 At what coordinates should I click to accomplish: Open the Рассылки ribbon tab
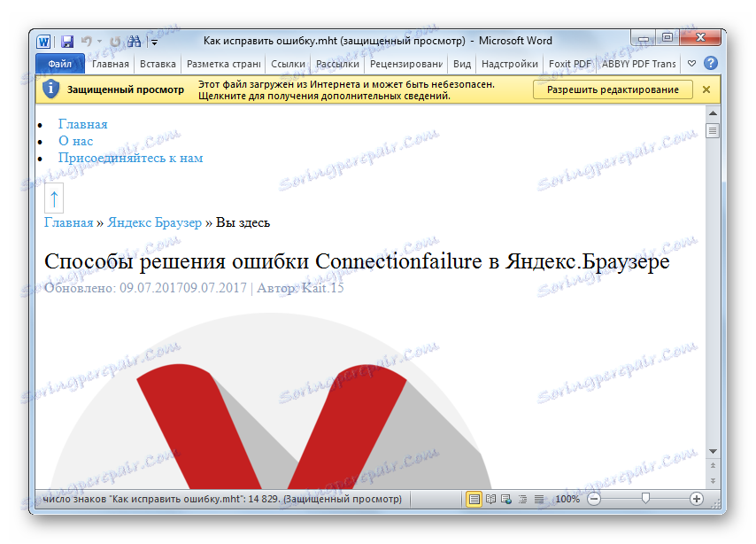point(337,64)
